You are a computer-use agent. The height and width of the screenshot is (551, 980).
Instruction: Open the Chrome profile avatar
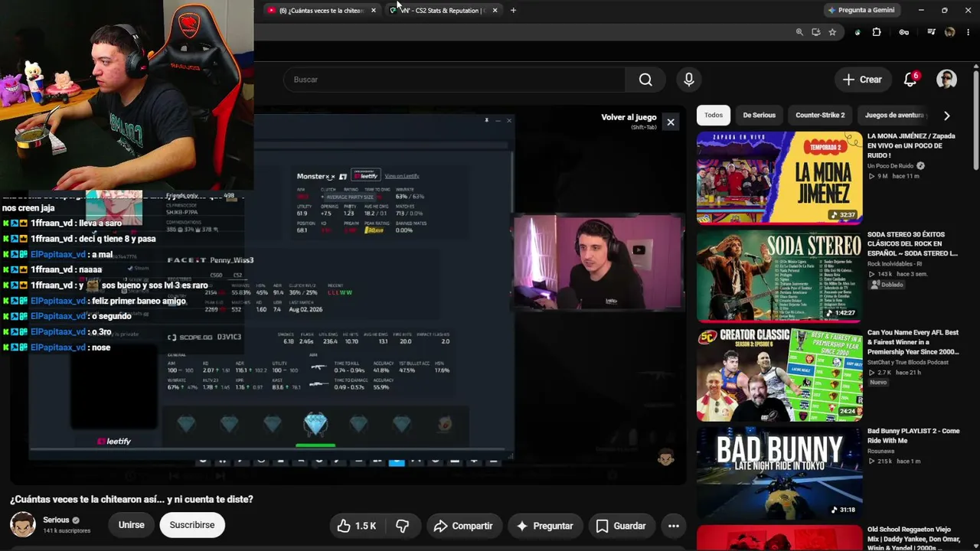(950, 32)
